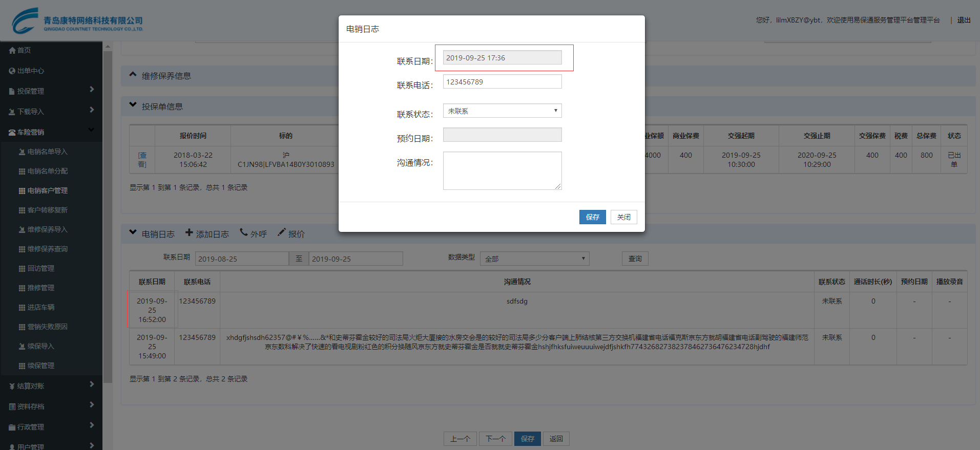Click the 维修保养导入 import icon

22,229
